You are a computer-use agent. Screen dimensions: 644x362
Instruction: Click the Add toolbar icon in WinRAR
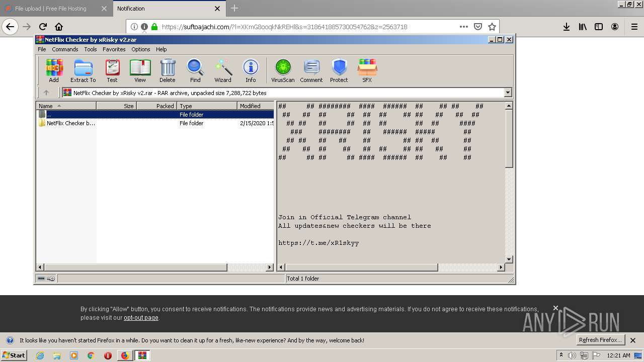pos(54,71)
